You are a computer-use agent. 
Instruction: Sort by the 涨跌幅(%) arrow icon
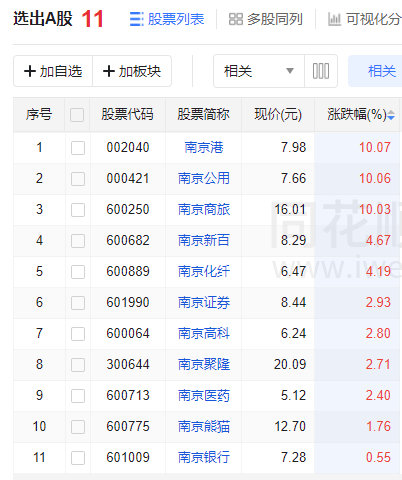click(391, 115)
